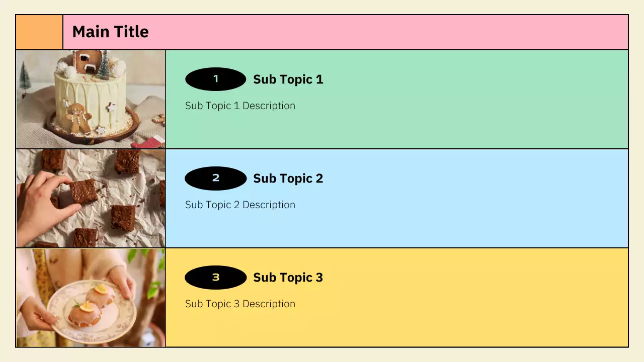Click the Sub Topic 3 Description text
The height and width of the screenshot is (362, 644).
coord(240,304)
